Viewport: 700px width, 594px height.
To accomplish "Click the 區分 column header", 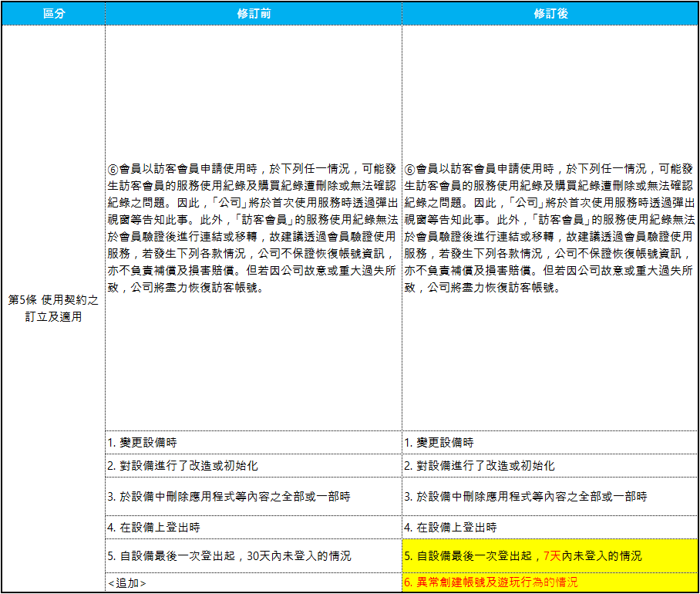I will (53, 14).
